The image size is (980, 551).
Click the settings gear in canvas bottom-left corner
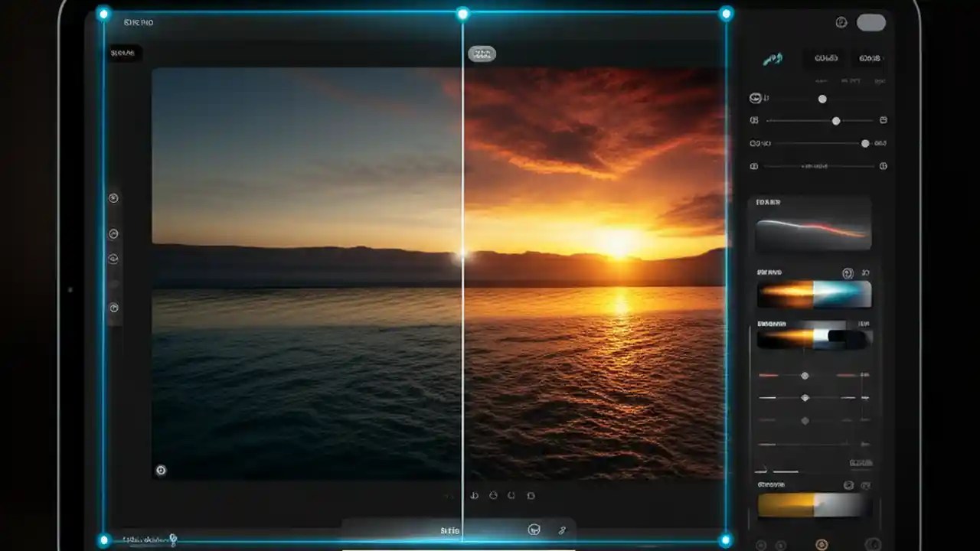[161, 471]
